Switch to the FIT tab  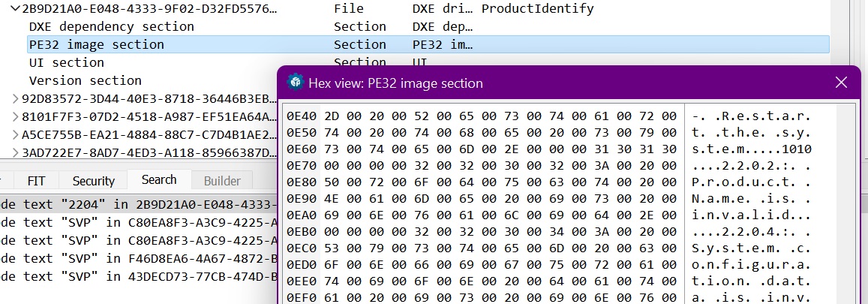coord(36,180)
